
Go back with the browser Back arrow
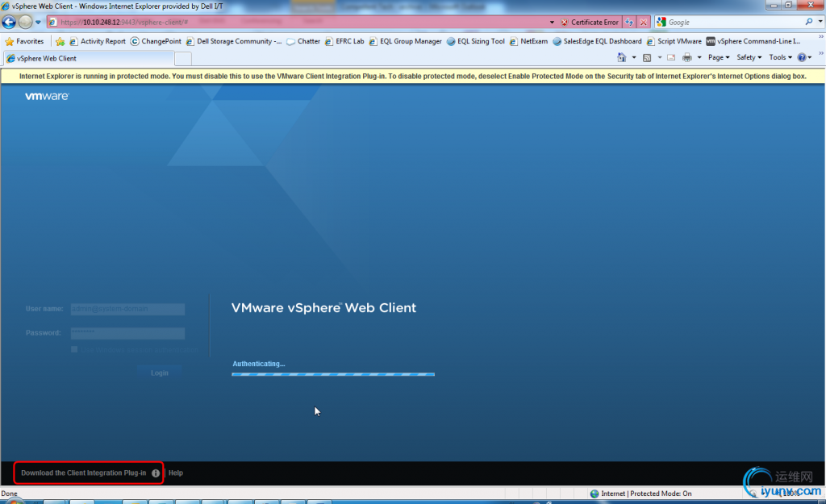(x=9, y=22)
